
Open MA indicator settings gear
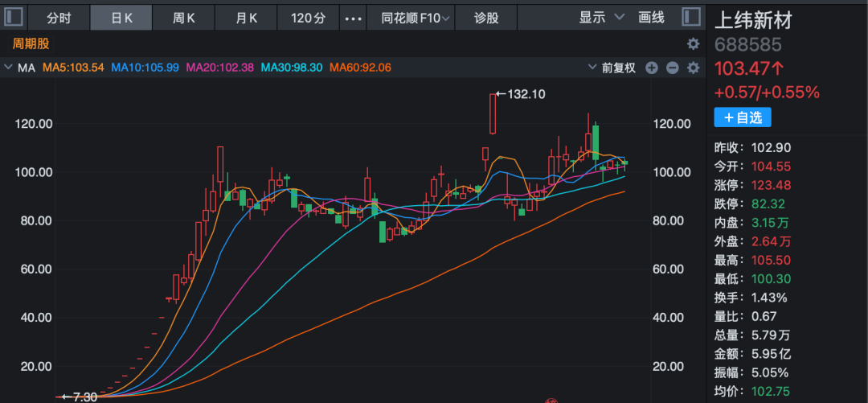coord(693,68)
